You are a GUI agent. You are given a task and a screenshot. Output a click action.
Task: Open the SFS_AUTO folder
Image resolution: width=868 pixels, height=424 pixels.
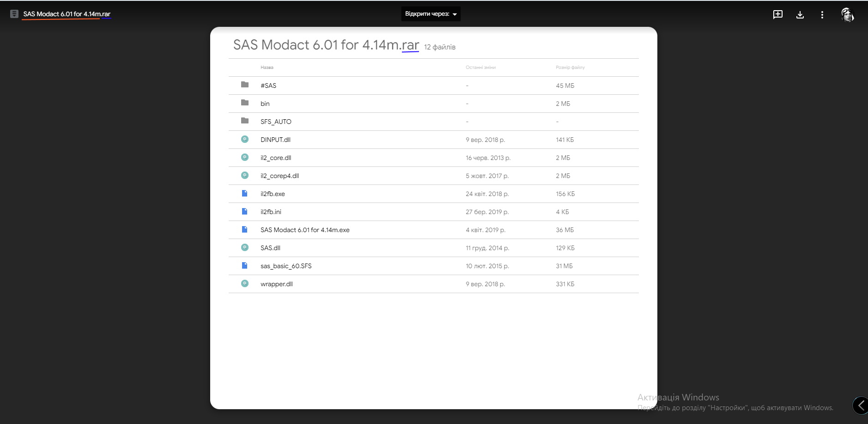coord(276,122)
